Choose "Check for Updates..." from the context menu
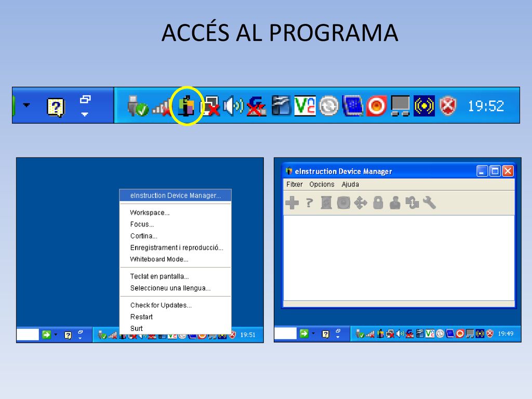532x399 pixels. tap(176, 305)
